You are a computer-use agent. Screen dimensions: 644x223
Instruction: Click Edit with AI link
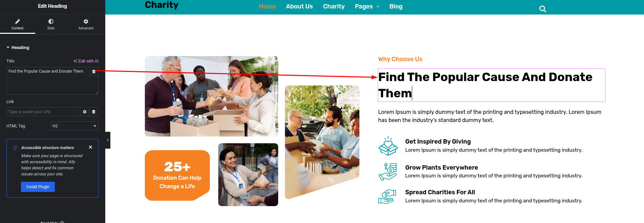pyautogui.click(x=86, y=61)
